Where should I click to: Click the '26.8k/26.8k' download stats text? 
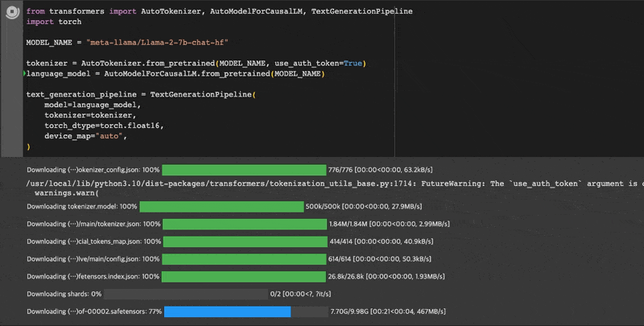coord(386,277)
